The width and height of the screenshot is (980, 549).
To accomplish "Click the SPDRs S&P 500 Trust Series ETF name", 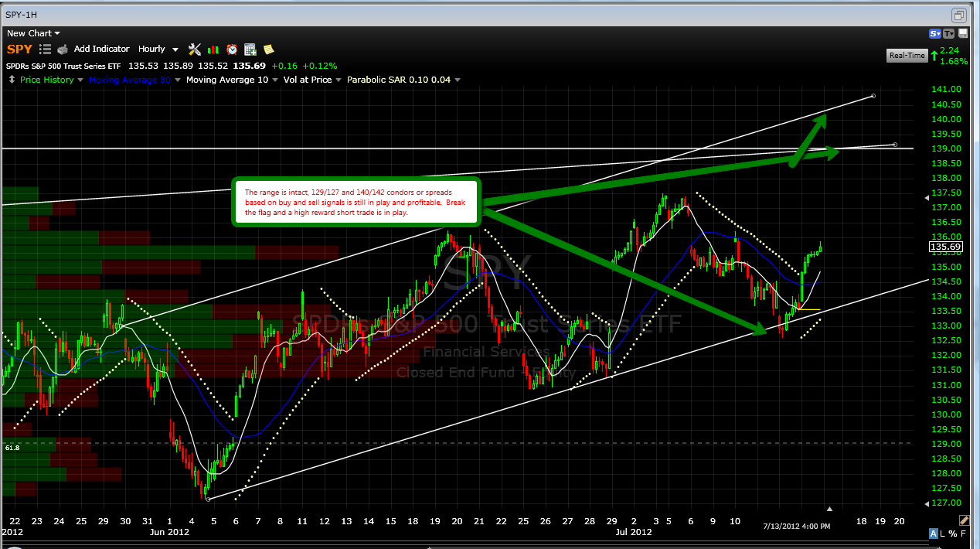I will pyautogui.click(x=63, y=66).
